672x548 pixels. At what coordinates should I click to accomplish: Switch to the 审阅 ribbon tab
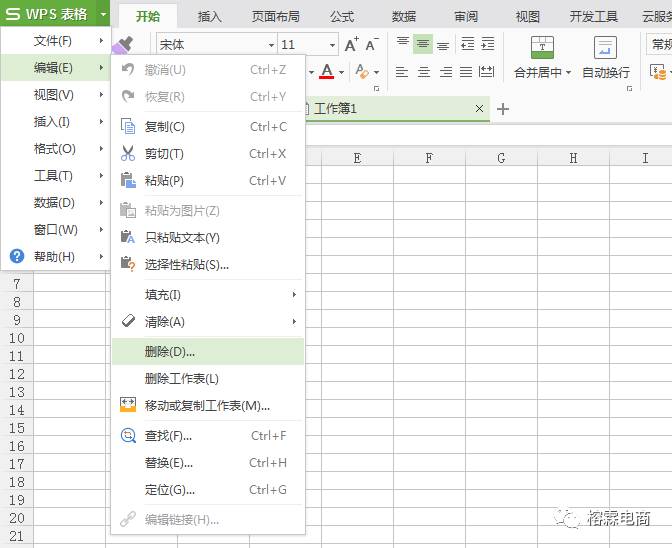click(x=466, y=16)
